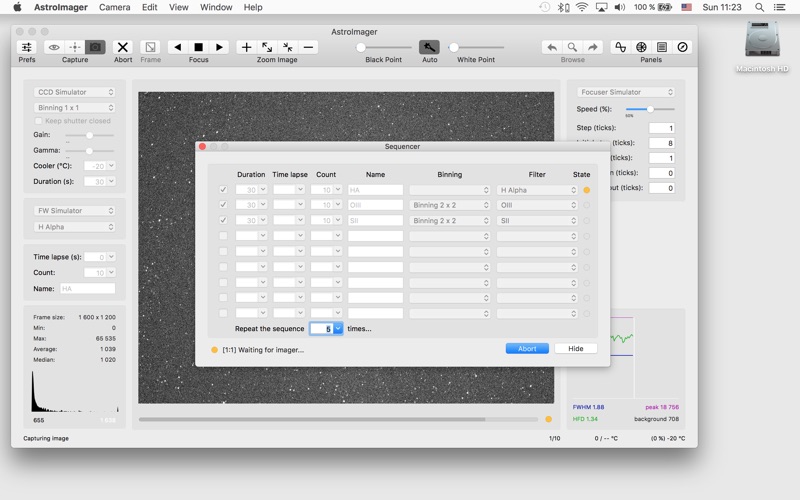The image size is (800, 500).
Task: Open H Alpha filter dropdown in Sequencer
Action: 537,190
